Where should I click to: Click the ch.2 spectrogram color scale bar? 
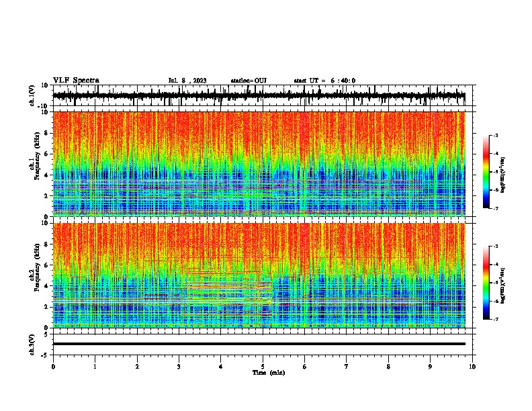click(486, 283)
